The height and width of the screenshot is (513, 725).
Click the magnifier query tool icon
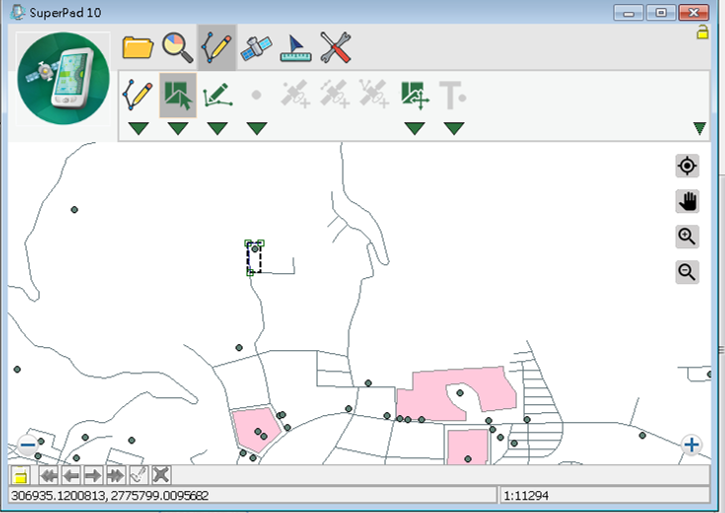point(178,47)
